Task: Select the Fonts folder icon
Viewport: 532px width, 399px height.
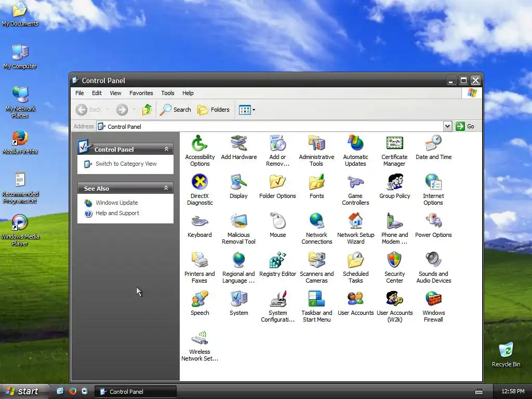Action: [316, 187]
